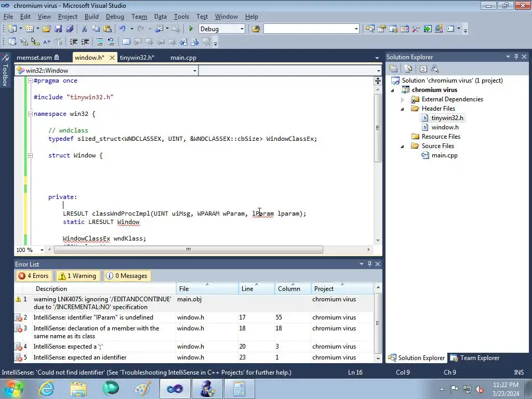Switch to the tinywin32.h* editor tab

pyautogui.click(x=137, y=58)
